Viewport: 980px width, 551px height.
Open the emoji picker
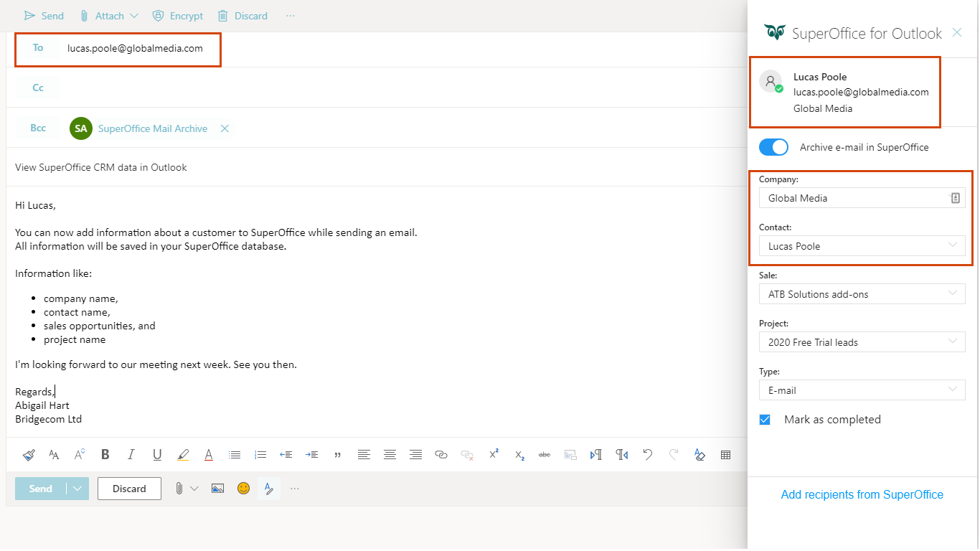pyautogui.click(x=244, y=489)
